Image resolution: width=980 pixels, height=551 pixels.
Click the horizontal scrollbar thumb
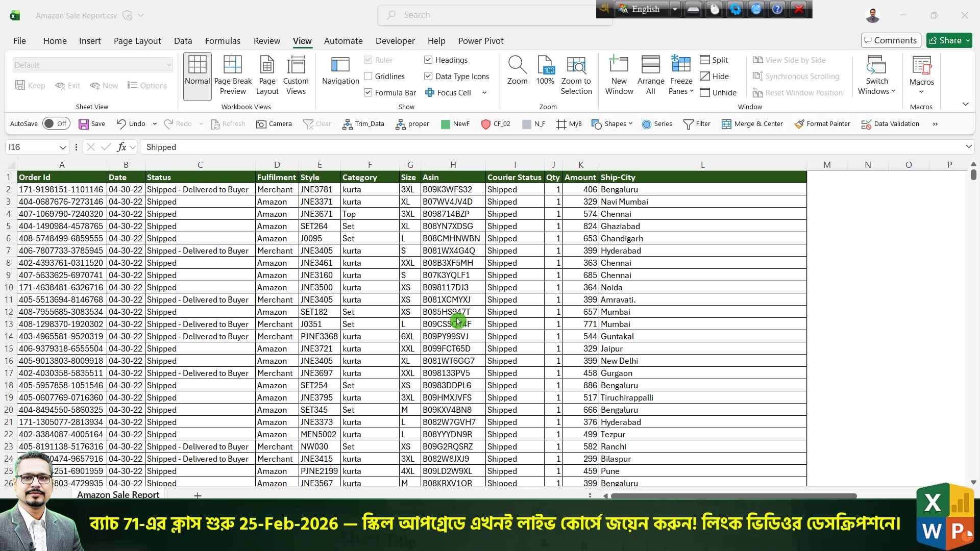pos(733,496)
